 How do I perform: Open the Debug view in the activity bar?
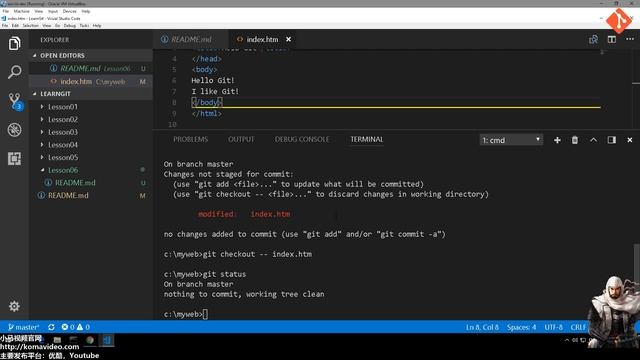click(x=14, y=130)
